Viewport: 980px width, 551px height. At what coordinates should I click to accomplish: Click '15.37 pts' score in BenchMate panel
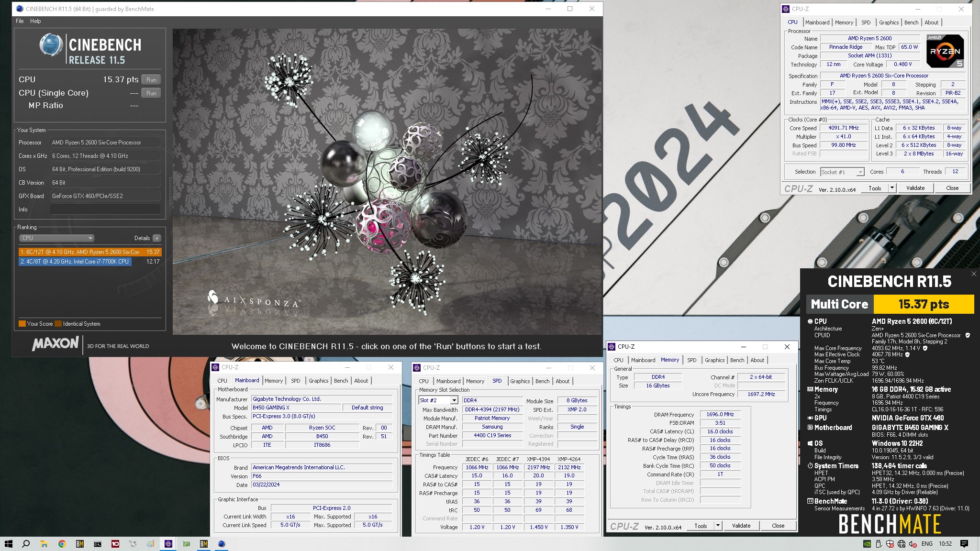click(924, 304)
